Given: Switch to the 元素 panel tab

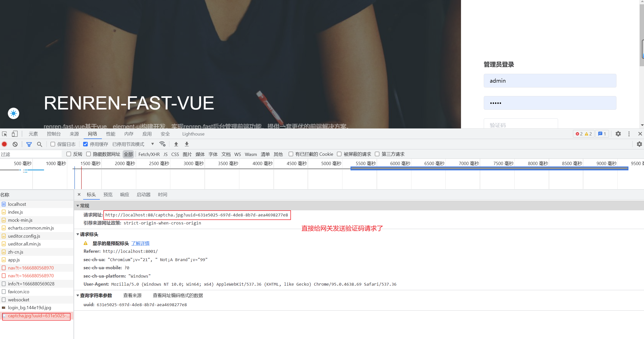Looking at the screenshot, I should (33, 134).
